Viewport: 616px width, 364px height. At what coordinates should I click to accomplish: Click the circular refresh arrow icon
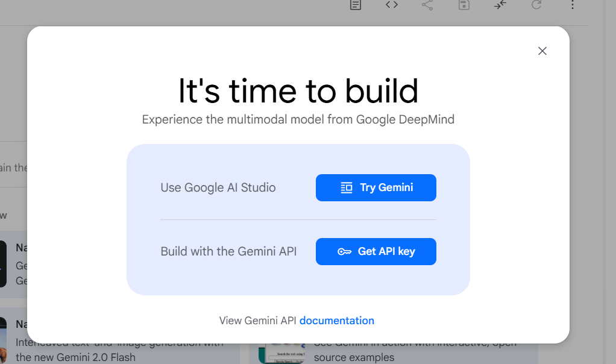point(536,5)
